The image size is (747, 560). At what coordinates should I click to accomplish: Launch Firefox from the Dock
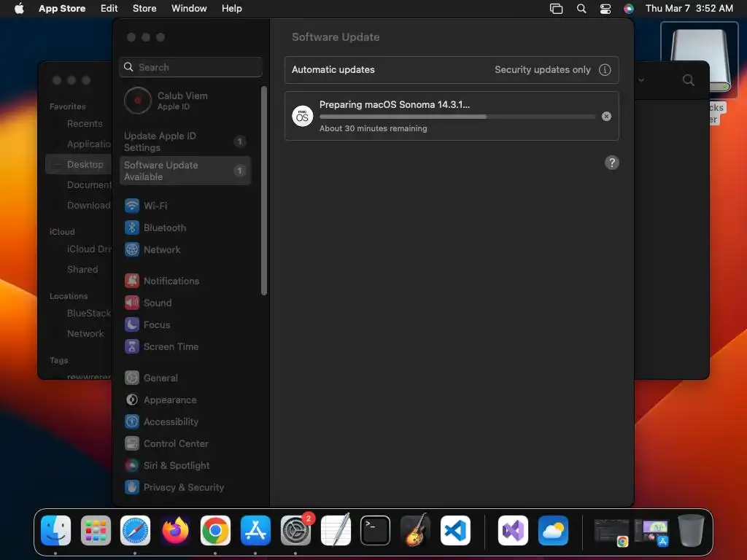(x=175, y=531)
